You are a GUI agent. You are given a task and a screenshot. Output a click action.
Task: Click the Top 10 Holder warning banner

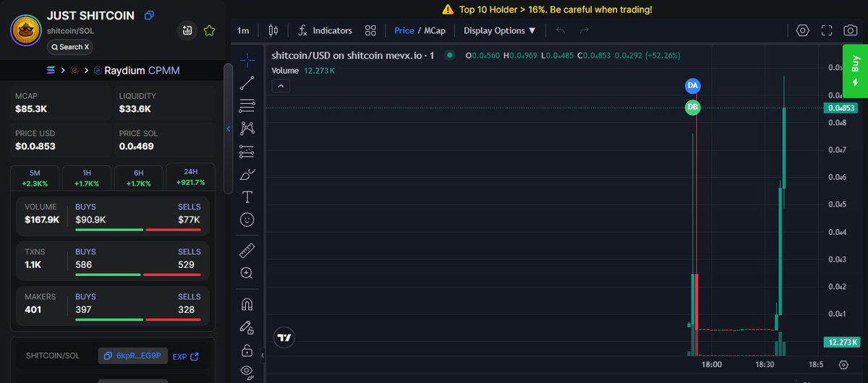[x=547, y=9]
